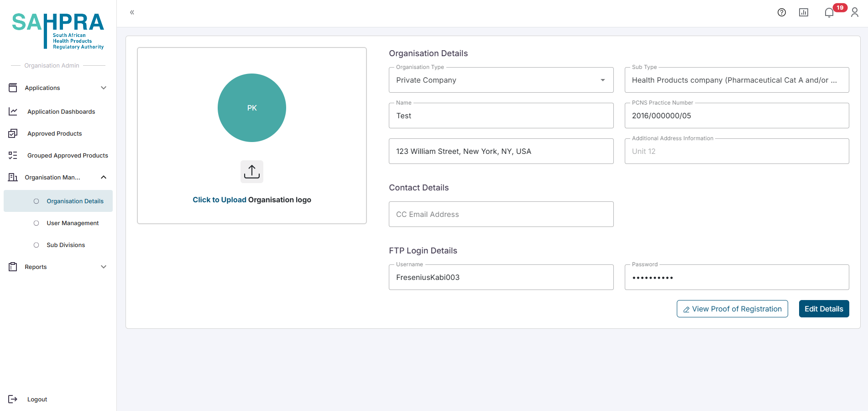Click the Approved Products icon

13,133
